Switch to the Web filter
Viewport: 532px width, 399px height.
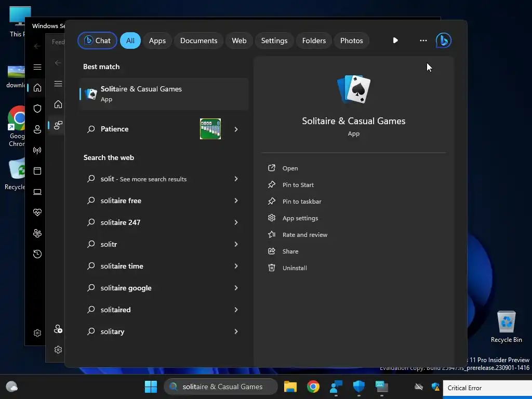239,41
